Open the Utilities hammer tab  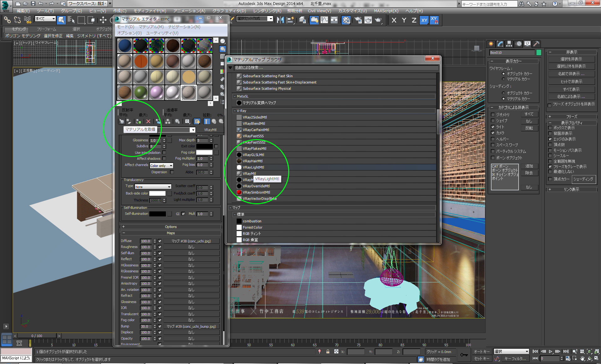point(536,44)
